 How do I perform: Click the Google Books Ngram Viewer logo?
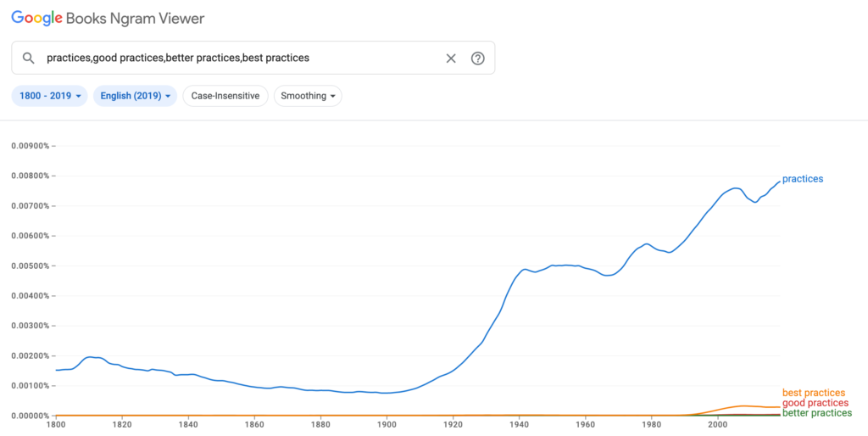[108, 18]
